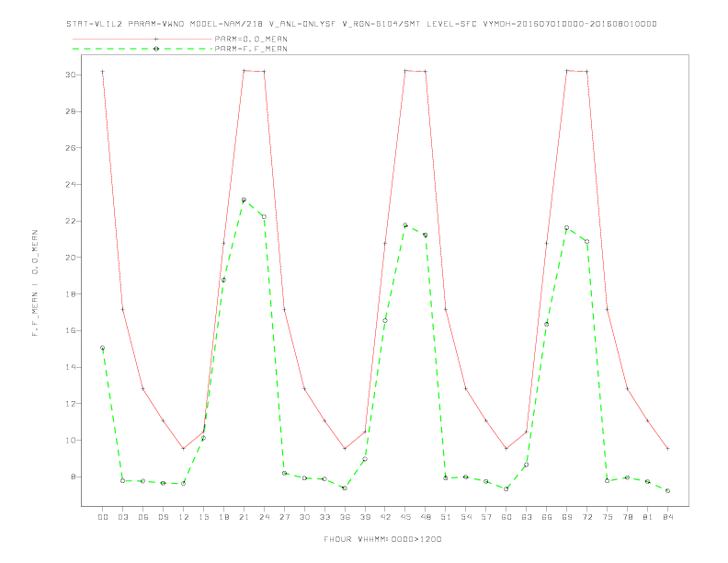This screenshot has height=563, width=728.
Task: Click the green dashed line sample in legend
Action: 142,49
